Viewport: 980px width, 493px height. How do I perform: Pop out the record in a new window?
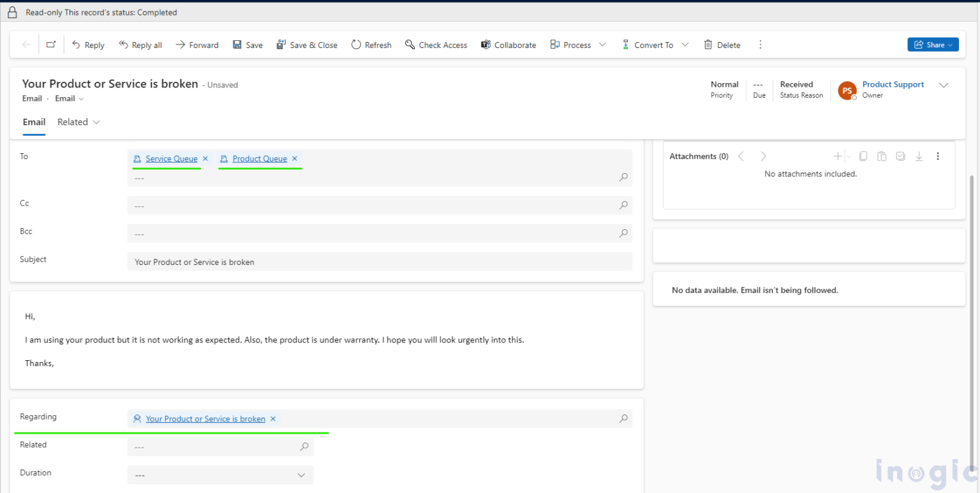(x=51, y=45)
